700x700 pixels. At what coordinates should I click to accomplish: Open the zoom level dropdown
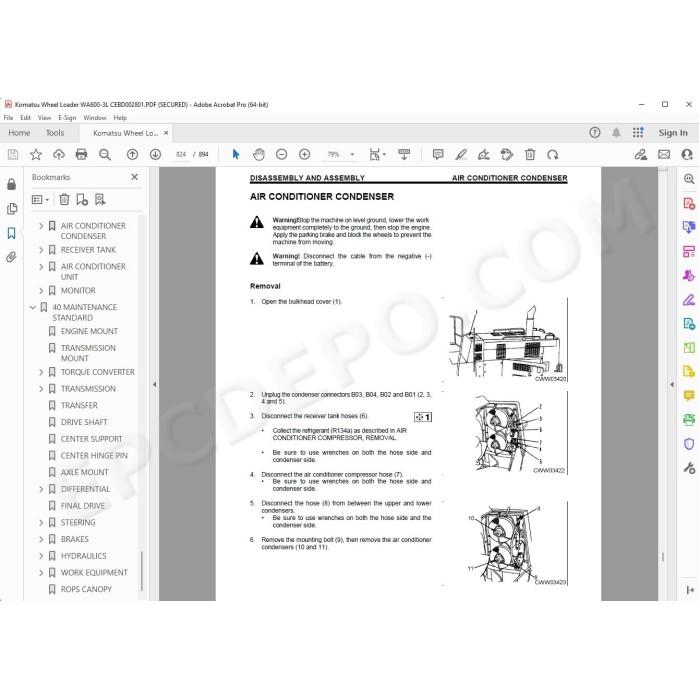click(352, 154)
